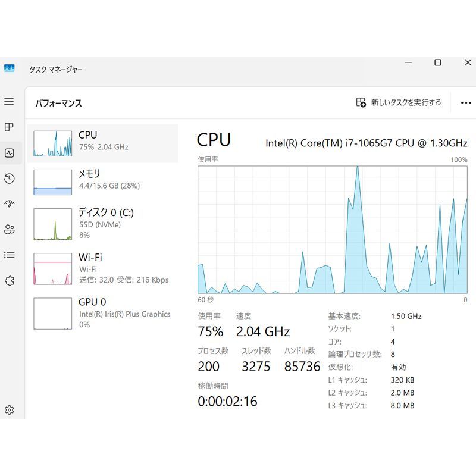The width and height of the screenshot is (476, 476).
Task: Open the Services puzzle-piece icon
Action: 10,280
